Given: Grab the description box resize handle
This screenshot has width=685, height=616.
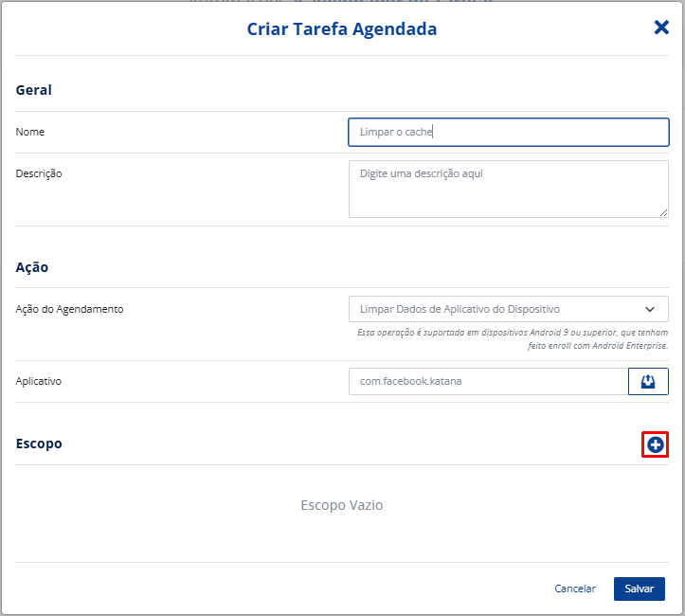Looking at the screenshot, I should click(663, 212).
